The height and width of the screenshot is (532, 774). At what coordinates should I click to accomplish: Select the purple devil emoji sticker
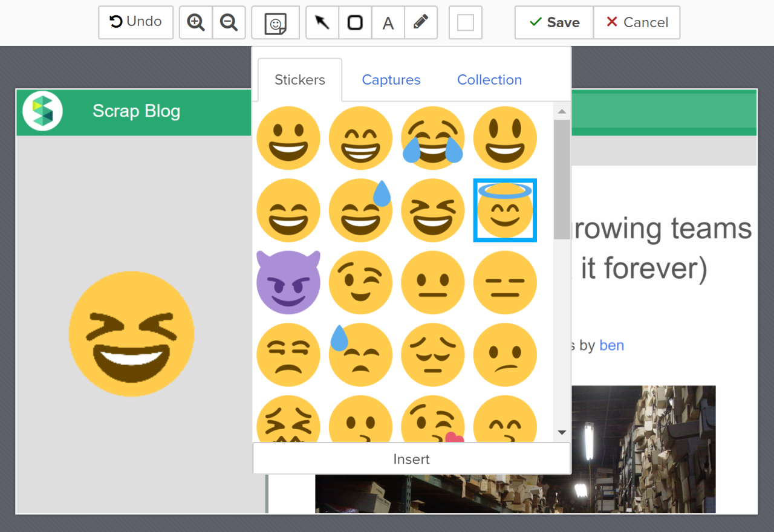click(x=288, y=282)
